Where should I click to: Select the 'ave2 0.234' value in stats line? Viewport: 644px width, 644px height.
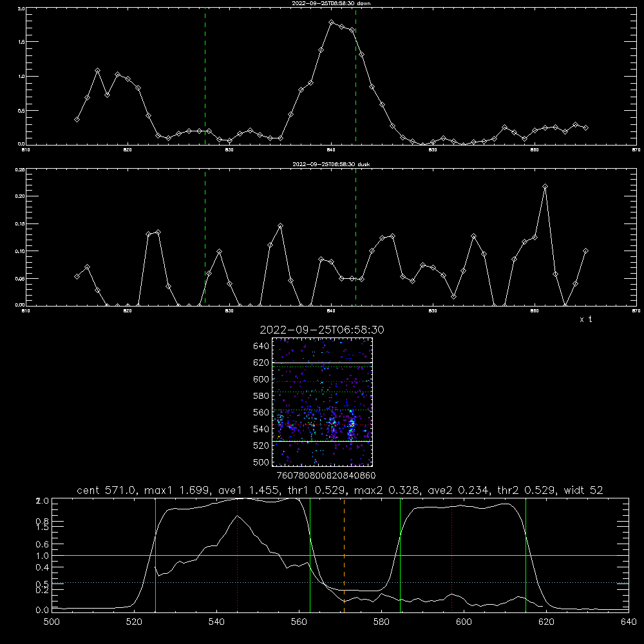click(459, 490)
